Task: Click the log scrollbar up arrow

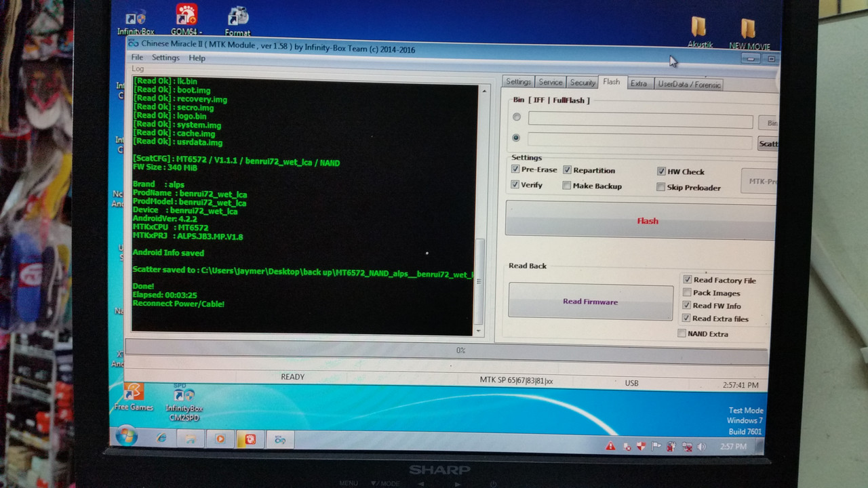Action: pyautogui.click(x=483, y=90)
